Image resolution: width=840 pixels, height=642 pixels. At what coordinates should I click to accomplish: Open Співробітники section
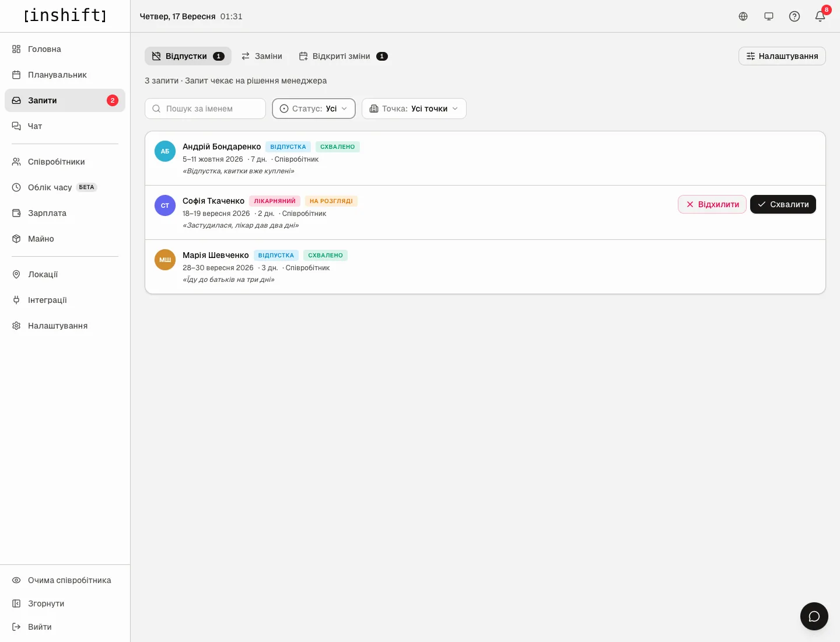[x=65, y=162]
